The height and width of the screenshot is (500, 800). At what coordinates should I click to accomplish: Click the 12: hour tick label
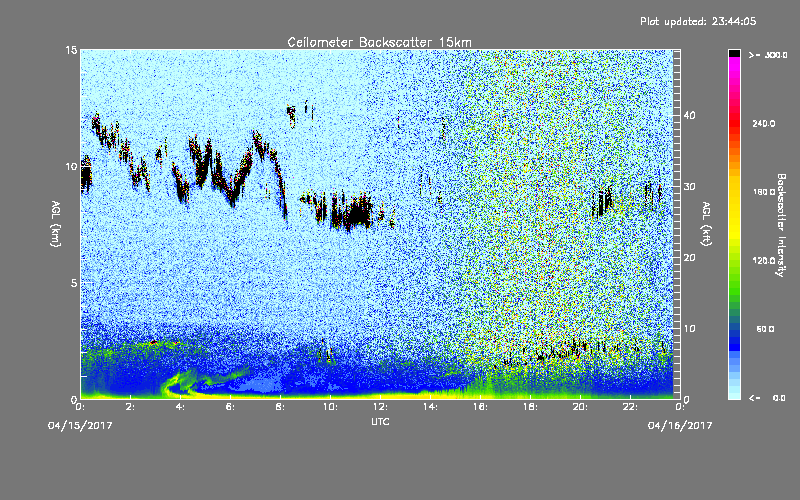coord(380,407)
